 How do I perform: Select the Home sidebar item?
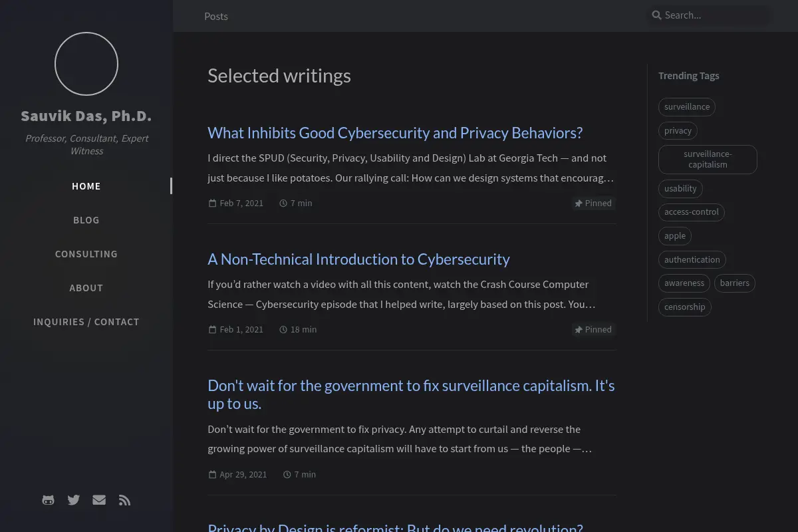[86, 186]
